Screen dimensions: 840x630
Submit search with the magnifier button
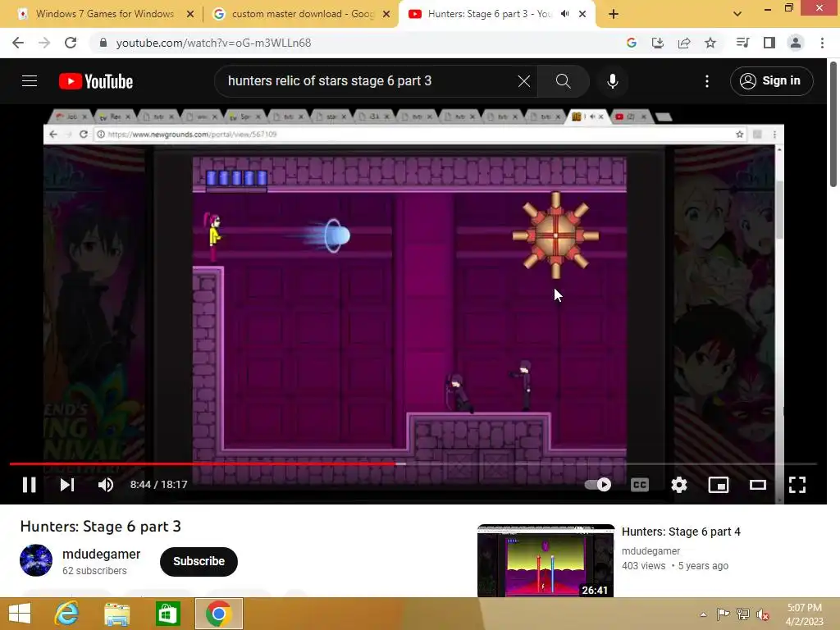coord(563,81)
